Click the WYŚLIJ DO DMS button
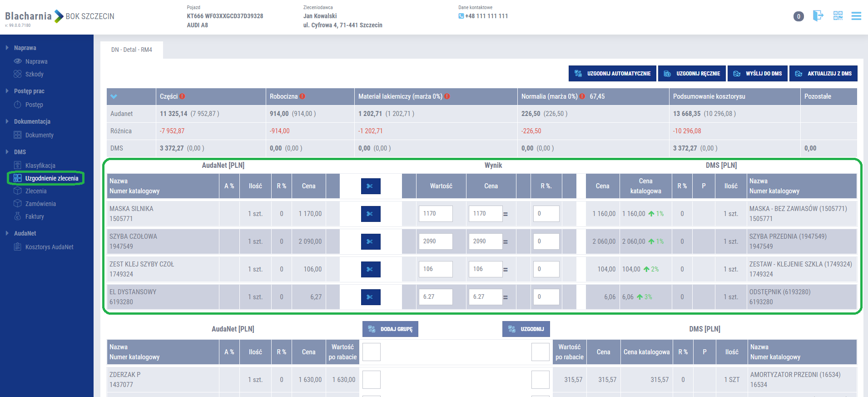Screen dimensions: 868x397 pos(758,74)
